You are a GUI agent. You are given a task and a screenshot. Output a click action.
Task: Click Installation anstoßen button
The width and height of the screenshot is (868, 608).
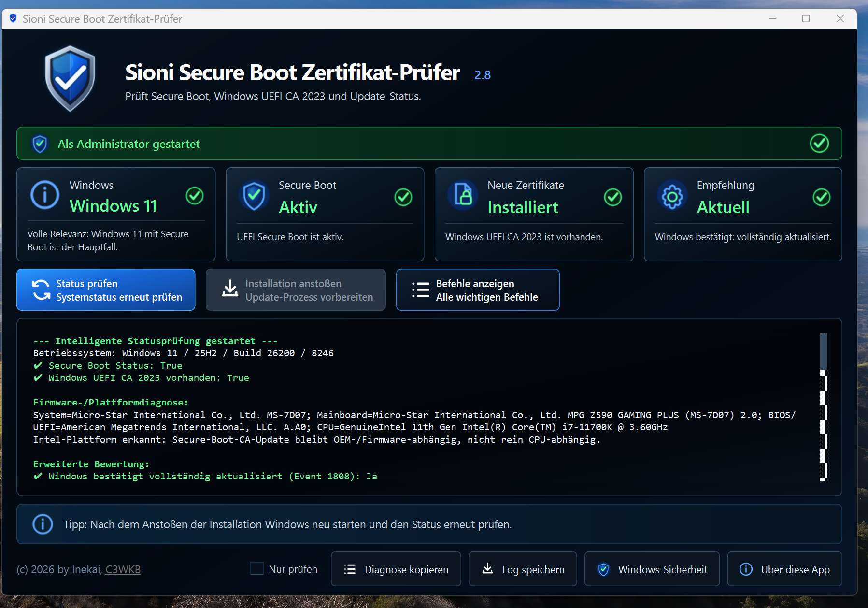click(296, 290)
